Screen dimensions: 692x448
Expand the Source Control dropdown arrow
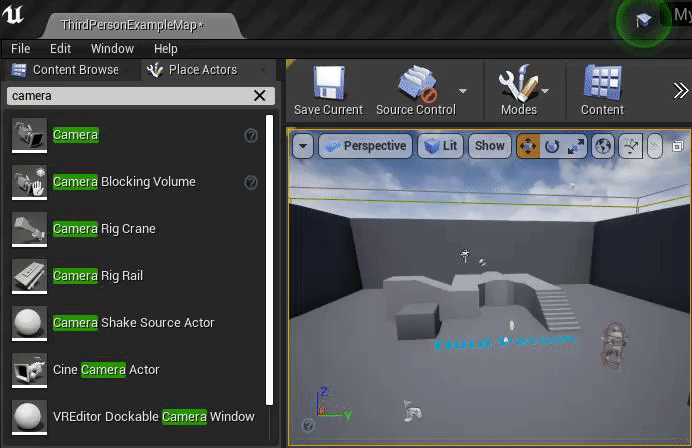[x=463, y=91]
